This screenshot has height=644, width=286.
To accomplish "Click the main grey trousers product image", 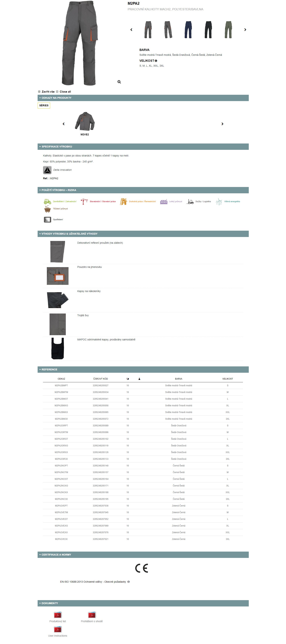I will [80, 43].
